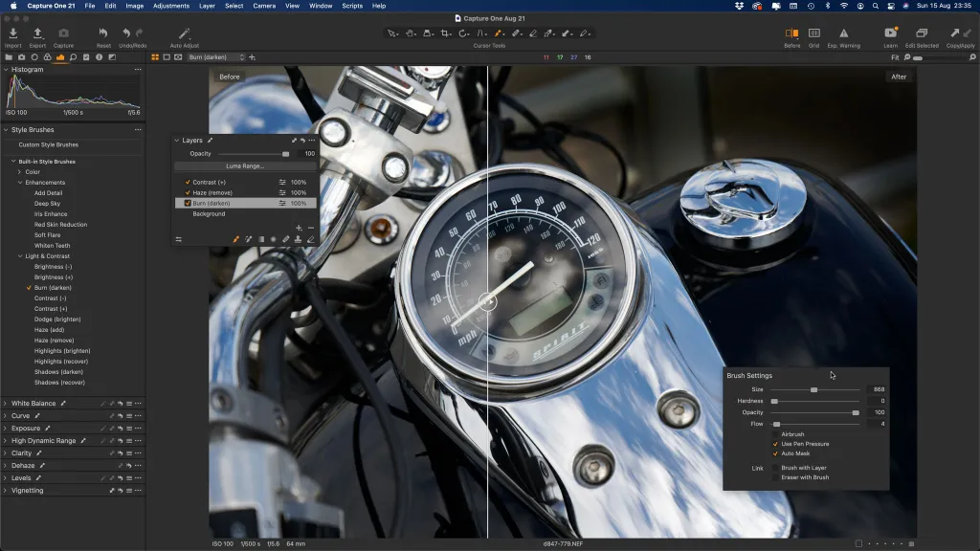Open the Learn panel icon
This screenshot has width=980, height=551.
(x=891, y=33)
